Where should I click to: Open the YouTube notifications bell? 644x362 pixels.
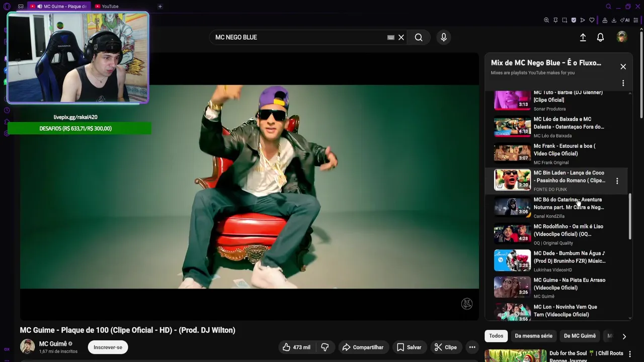pos(600,37)
